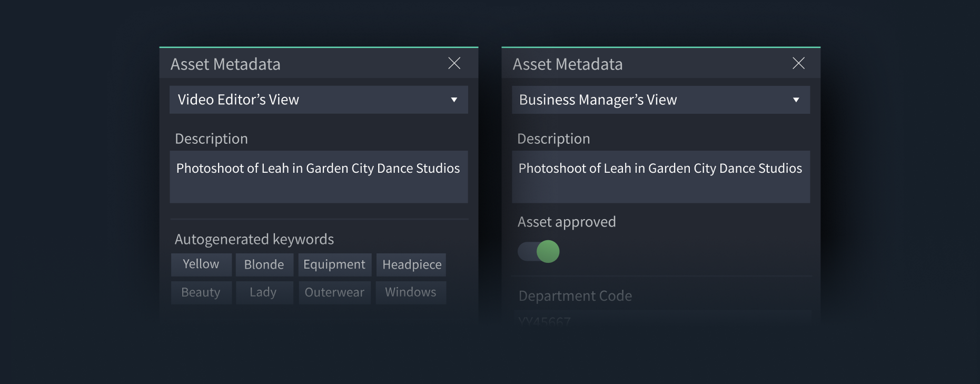
Task: Click the Description field in Video Editor's panel
Action: [318, 176]
